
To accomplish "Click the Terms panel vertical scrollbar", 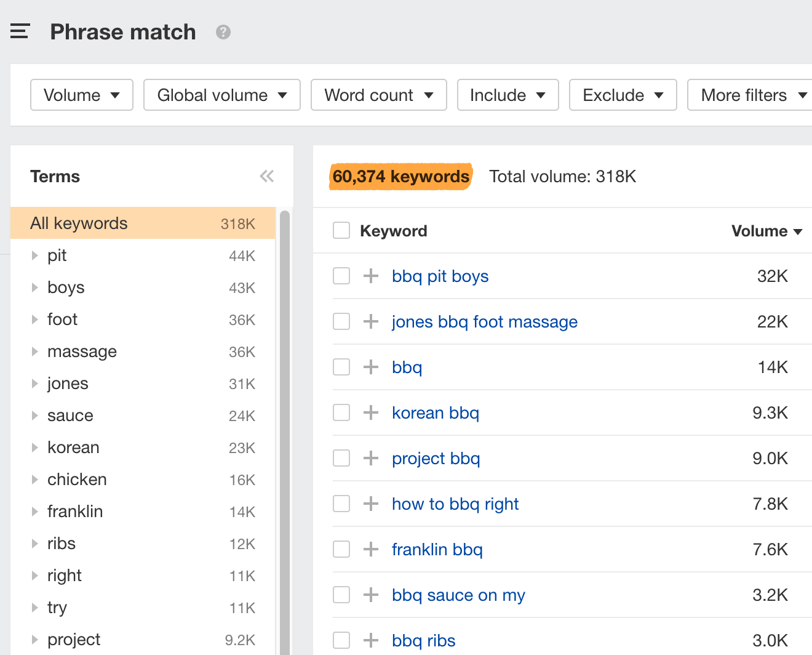I will coord(285,431).
